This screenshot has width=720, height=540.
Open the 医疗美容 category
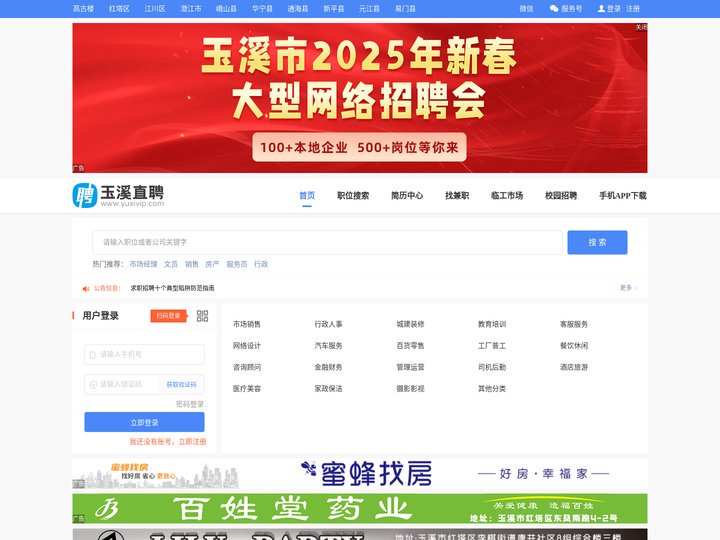coord(247,389)
